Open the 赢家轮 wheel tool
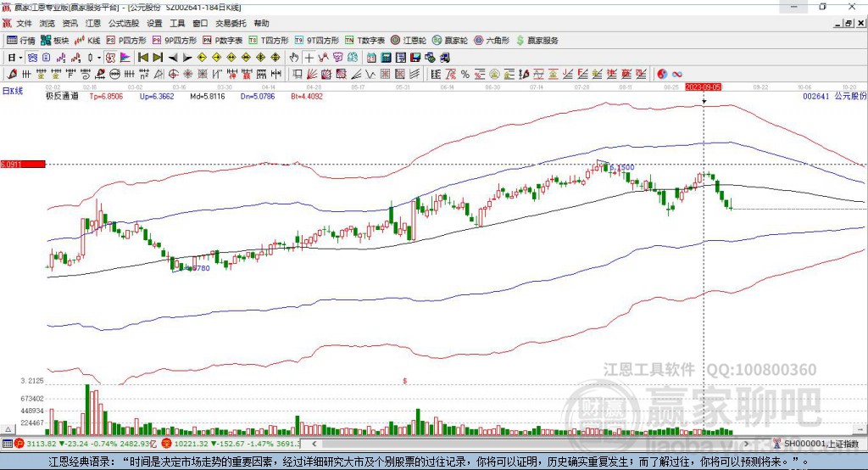Viewport: 868px width, 470px height. [x=450, y=41]
